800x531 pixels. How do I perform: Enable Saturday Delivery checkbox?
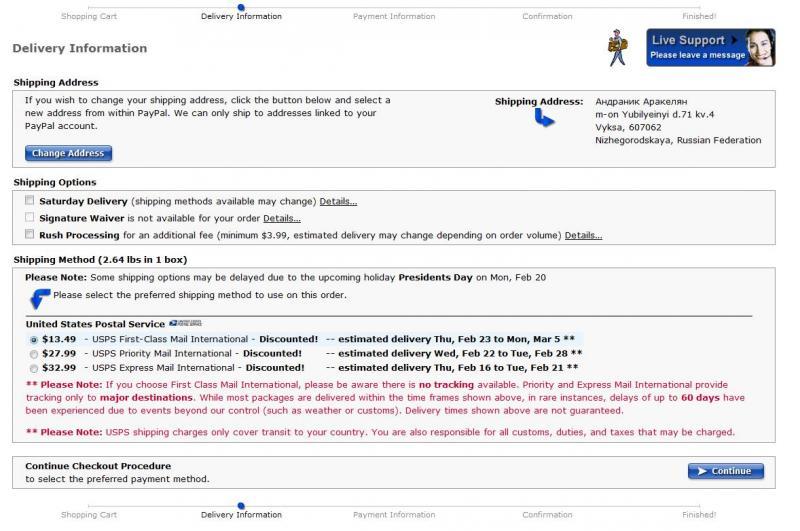(x=30, y=201)
